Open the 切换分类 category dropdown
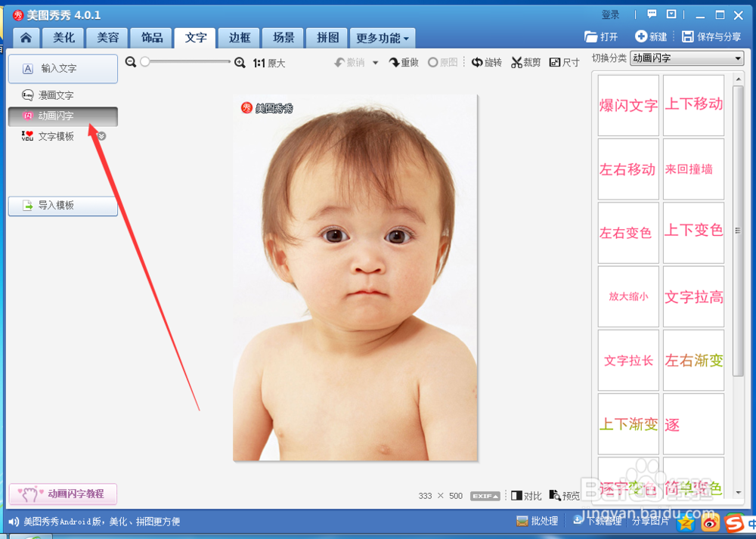756x539 pixels. (685, 57)
